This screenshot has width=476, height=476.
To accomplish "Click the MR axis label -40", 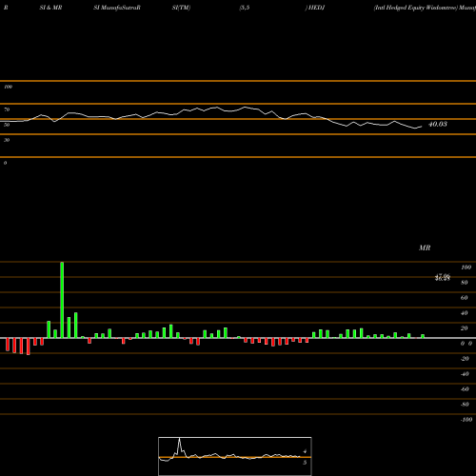I will (x=465, y=374).
